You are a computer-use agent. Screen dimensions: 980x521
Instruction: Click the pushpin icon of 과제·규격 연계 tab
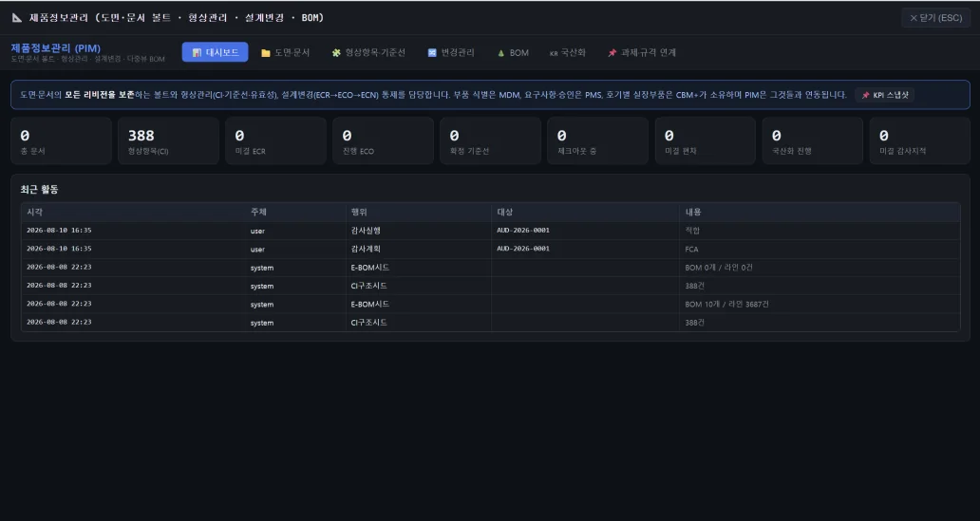point(612,53)
